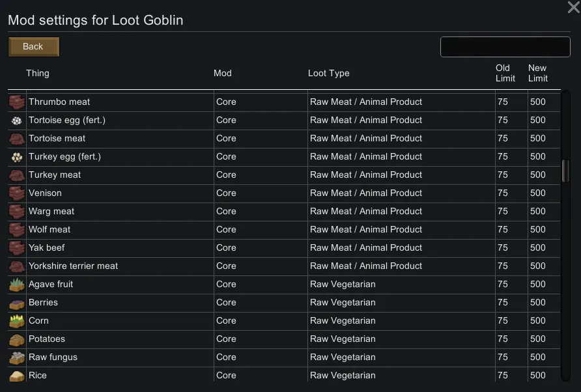Close the mod settings window

point(573,7)
